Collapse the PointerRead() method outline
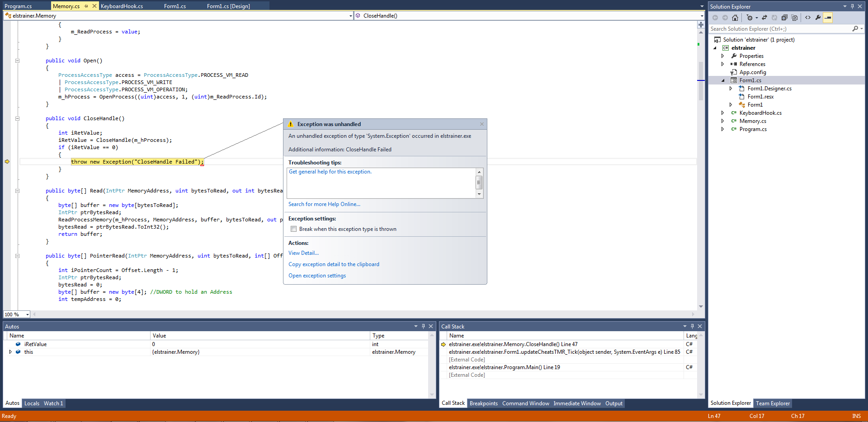This screenshot has height=422, width=868. coord(17,256)
